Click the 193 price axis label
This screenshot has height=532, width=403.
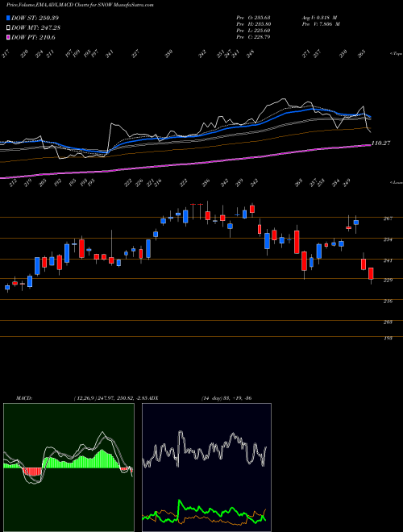[388, 339]
